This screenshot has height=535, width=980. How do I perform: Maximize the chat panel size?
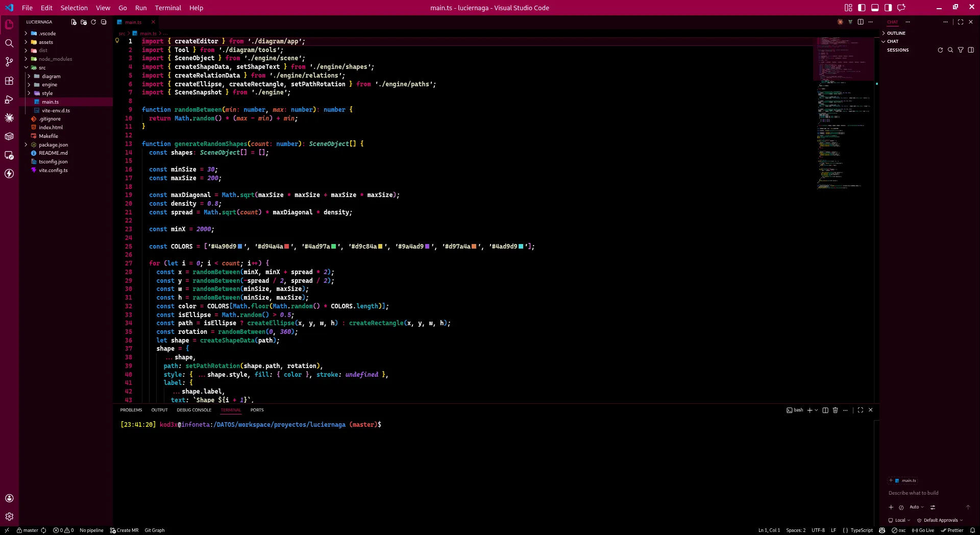[961, 22]
